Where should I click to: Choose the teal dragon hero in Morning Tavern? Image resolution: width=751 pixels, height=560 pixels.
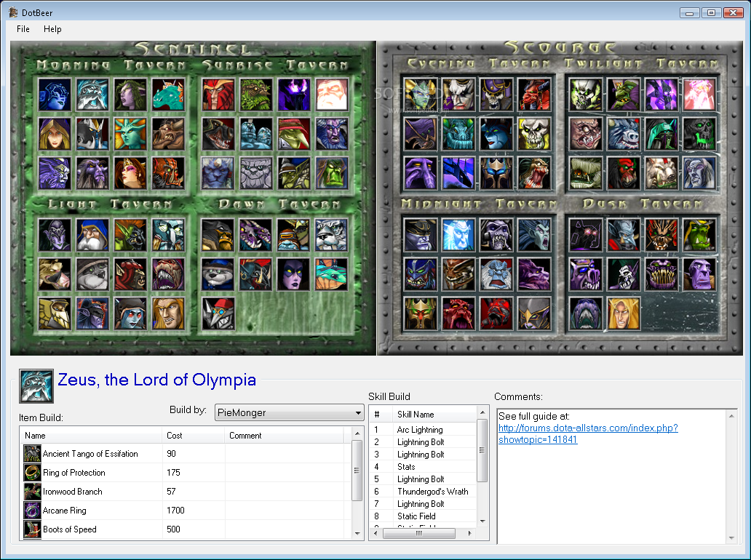pyautogui.click(x=168, y=95)
